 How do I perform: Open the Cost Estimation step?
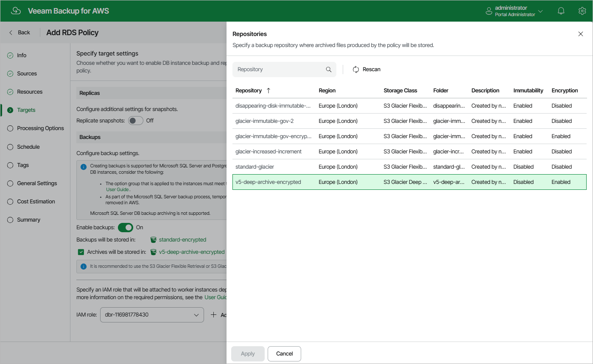[36, 202]
